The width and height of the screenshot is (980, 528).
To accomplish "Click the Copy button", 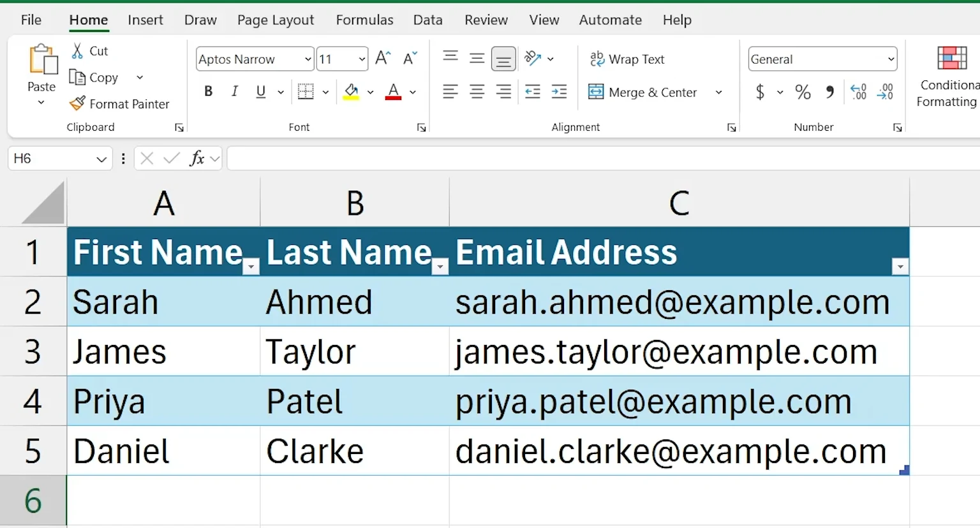I will 93,77.
